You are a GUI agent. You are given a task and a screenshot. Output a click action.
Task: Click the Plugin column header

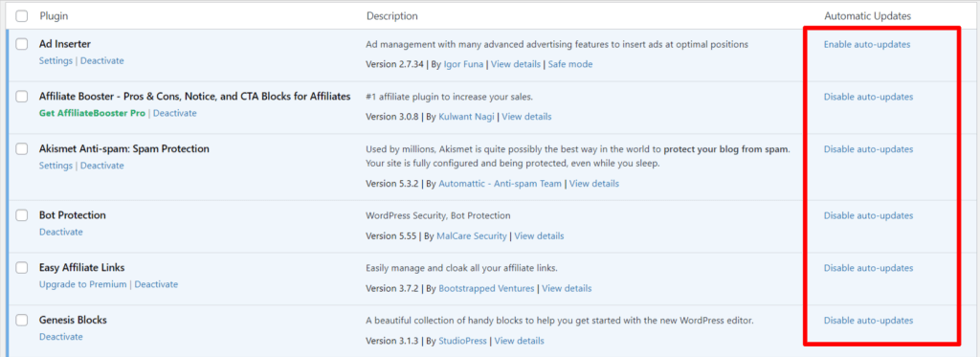54,15
